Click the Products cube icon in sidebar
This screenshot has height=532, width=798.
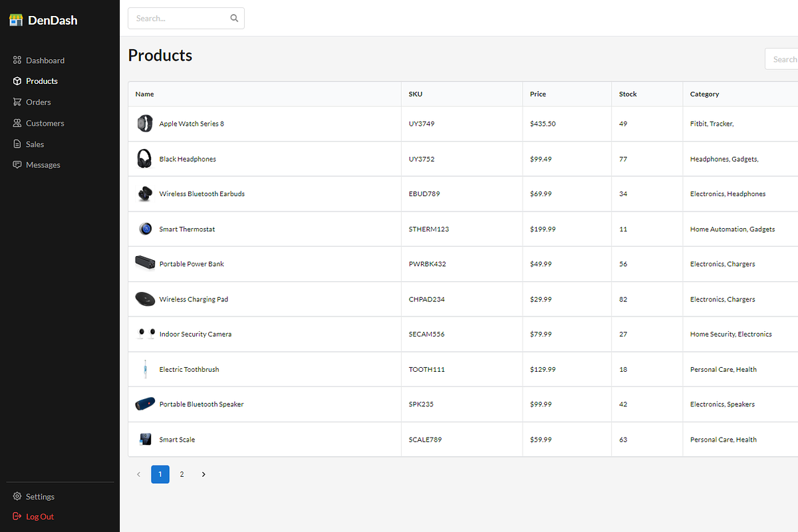(17, 81)
